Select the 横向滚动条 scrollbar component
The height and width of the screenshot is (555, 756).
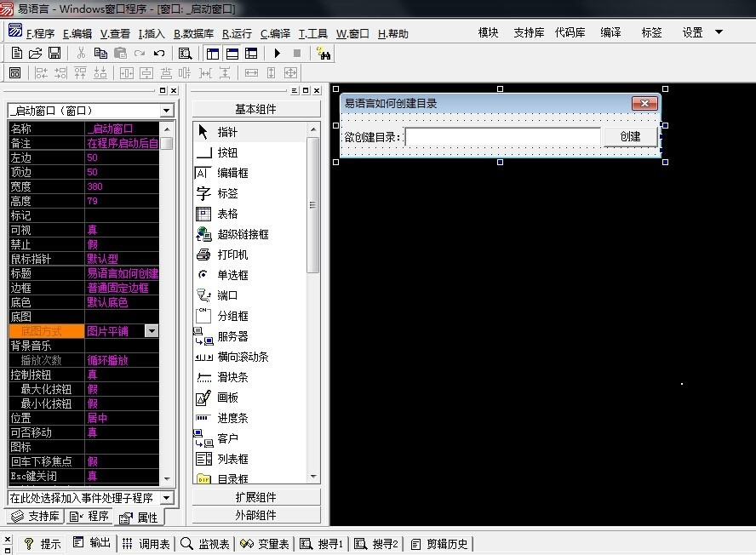coord(249,357)
